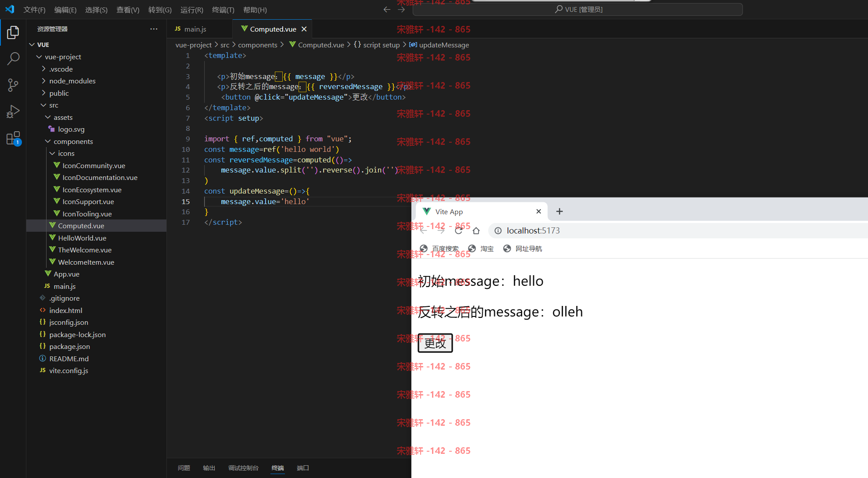The image size is (868, 478).
Task: Open the 文件(F) menu
Action: [x=34, y=10]
